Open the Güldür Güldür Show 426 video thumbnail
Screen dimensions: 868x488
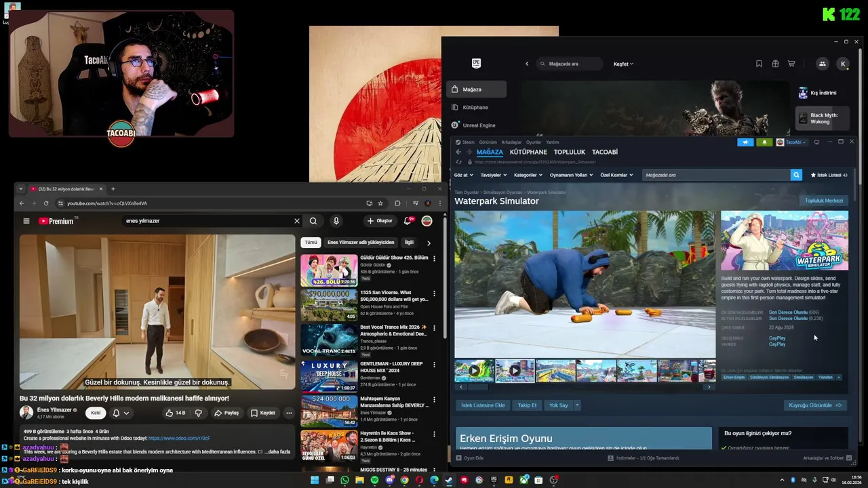pos(329,270)
